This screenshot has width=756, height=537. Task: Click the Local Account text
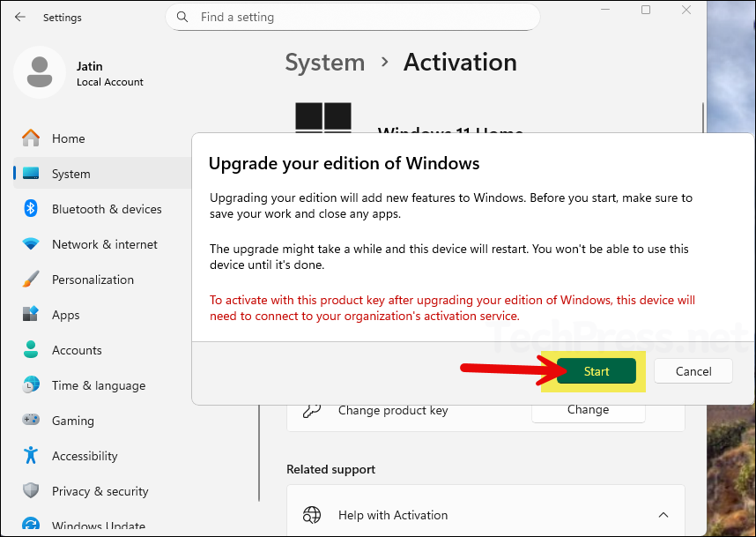coord(110,82)
